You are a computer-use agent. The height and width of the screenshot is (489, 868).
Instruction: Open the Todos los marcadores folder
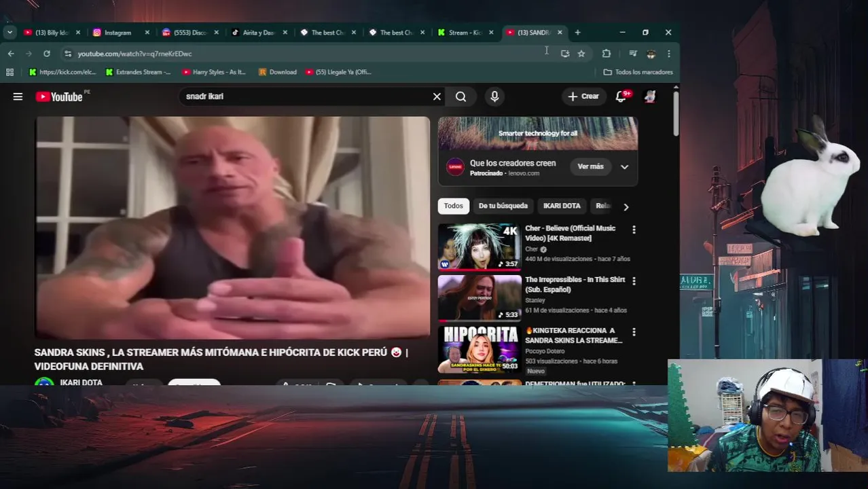pos(638,72)
